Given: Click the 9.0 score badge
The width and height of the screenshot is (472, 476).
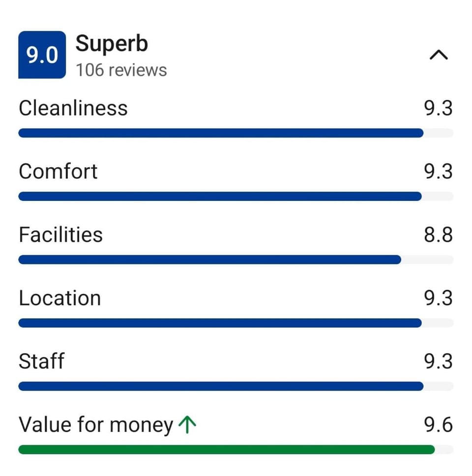Looking at the screenshot, I should [x=42, y=55].
